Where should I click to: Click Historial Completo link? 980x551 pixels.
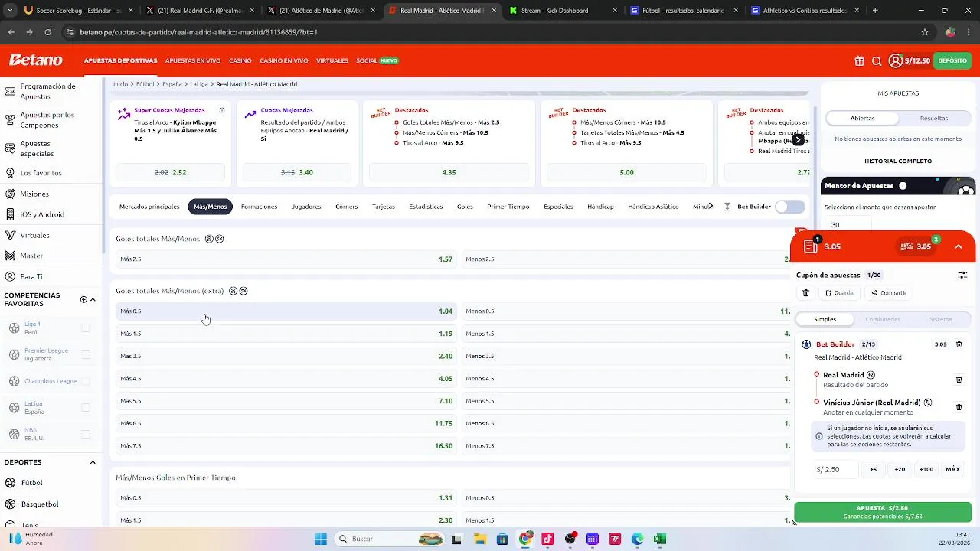[x=898, y=161]
